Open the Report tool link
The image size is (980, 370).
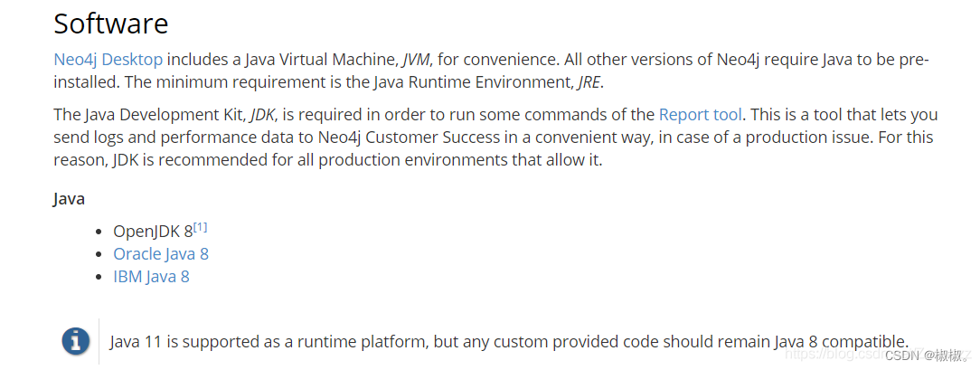click(701, 115)
